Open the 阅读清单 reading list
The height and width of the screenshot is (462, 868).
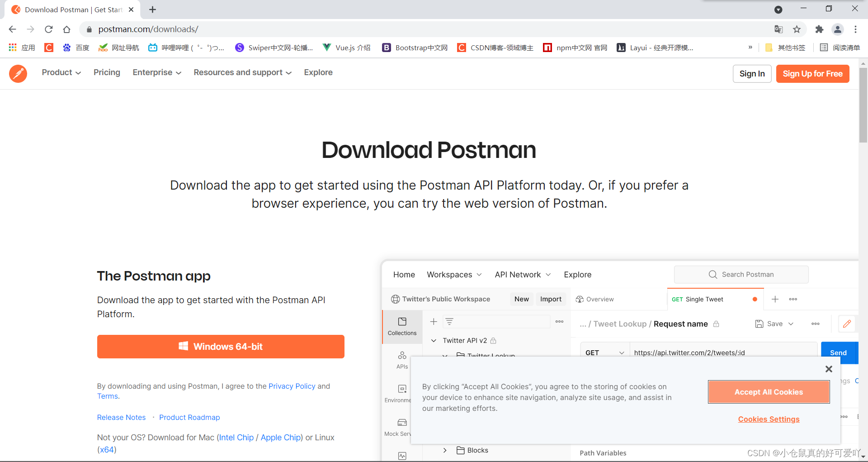point(840,48)
